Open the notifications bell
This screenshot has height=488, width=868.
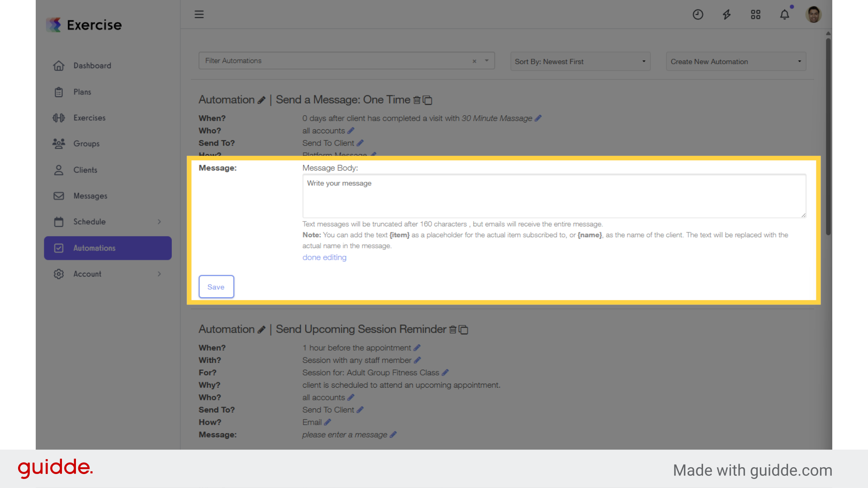pos(784,14)
